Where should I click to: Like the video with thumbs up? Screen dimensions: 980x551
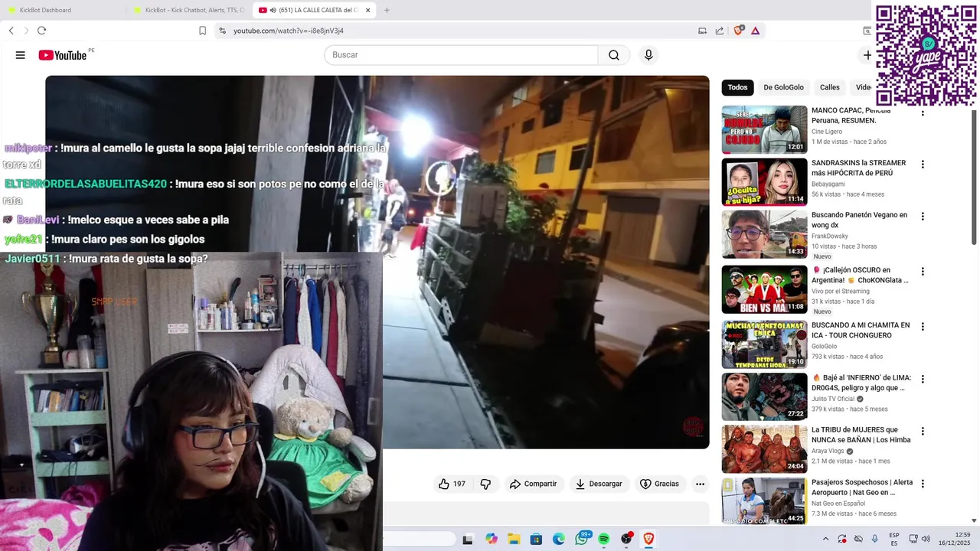pos(452,484)
